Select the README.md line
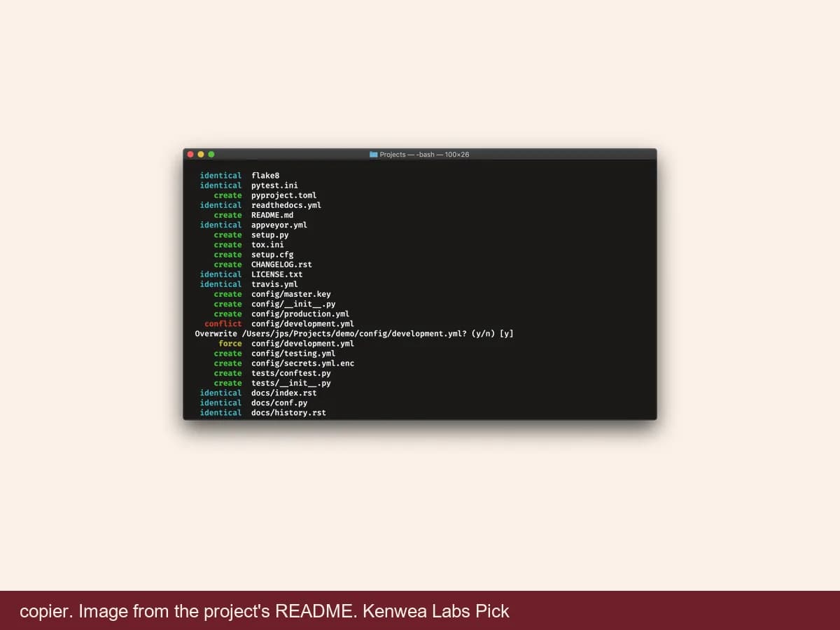The image size is (840, 630). (272, 215)
